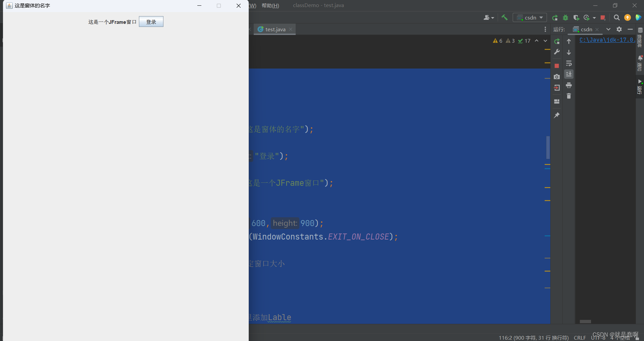
Task: Rerun the csdn application
Action: click(557, 41)
